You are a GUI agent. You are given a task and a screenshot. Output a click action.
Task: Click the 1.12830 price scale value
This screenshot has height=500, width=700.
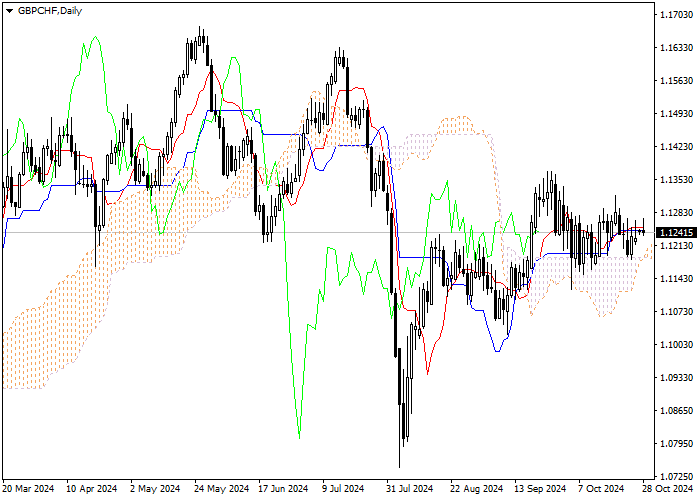677,213
